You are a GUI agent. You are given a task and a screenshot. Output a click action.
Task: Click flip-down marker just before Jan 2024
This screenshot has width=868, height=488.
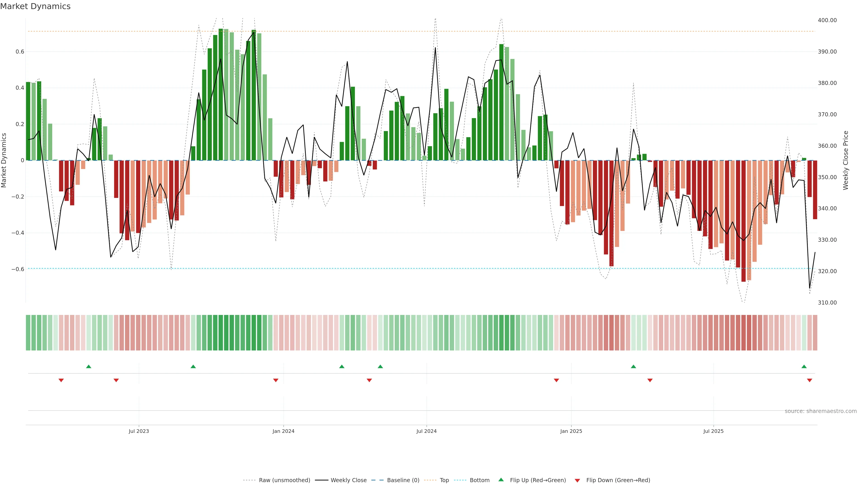point(276,380)
